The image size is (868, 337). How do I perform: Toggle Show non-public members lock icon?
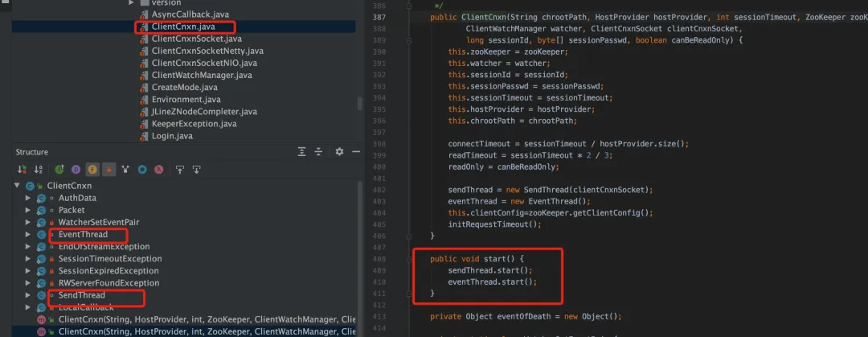coord(109,170)
